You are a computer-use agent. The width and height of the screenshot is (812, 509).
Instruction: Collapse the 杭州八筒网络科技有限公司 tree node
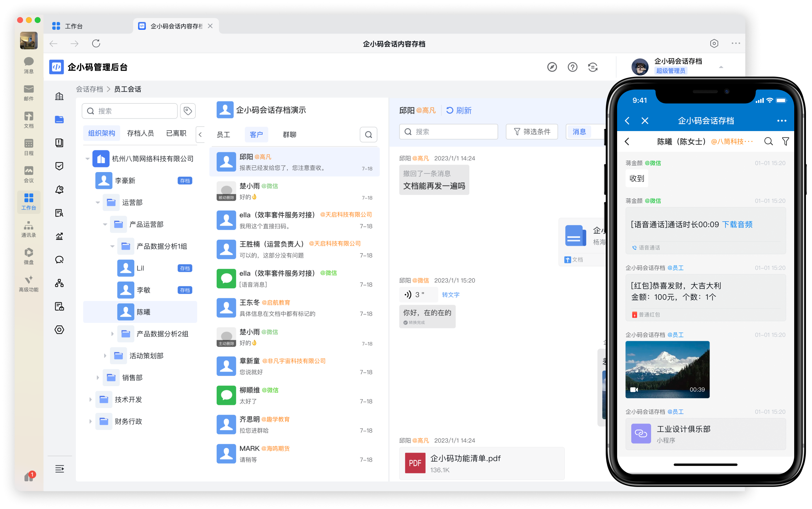[x=87, y=159]
